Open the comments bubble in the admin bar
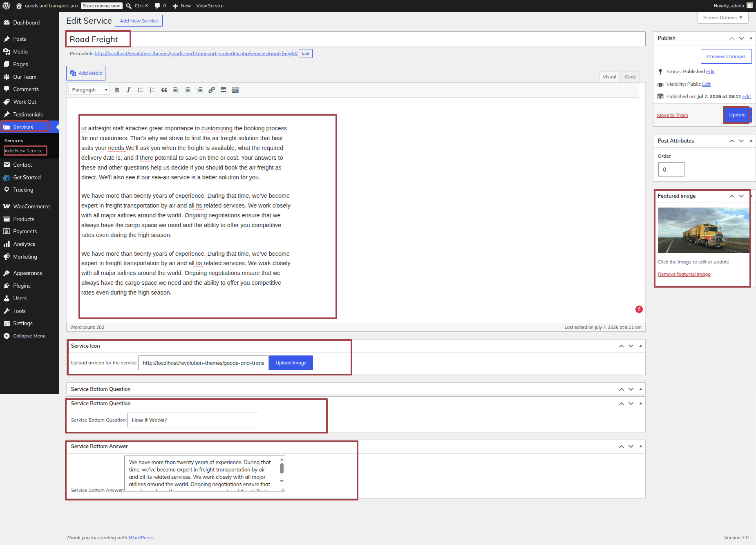Screen dimensions: 756x545 pyautogui.click(x=157, y=6)
